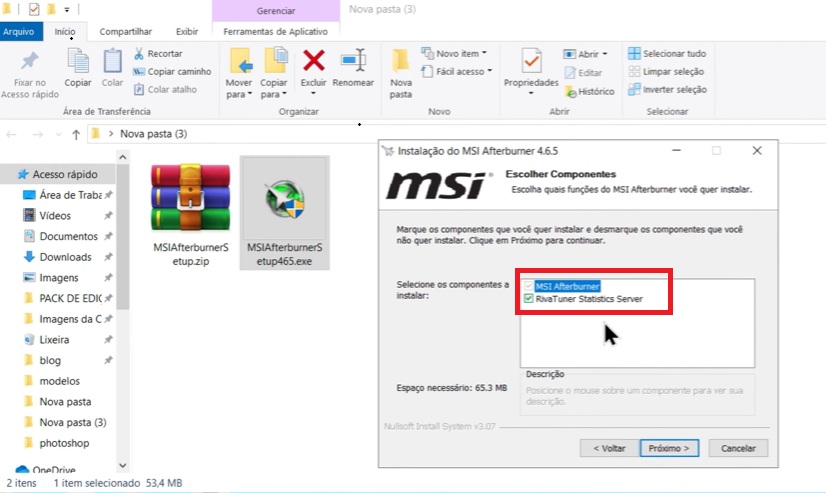
Task: Close the MSI Afterburner installer window
Action: coord(757,151)
